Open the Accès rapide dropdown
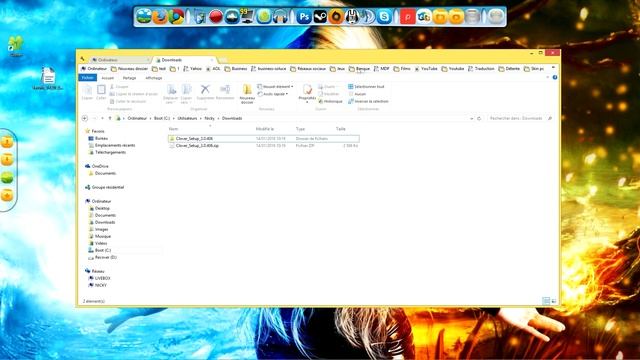Screen dimensions: 640x360 point(273,94)
